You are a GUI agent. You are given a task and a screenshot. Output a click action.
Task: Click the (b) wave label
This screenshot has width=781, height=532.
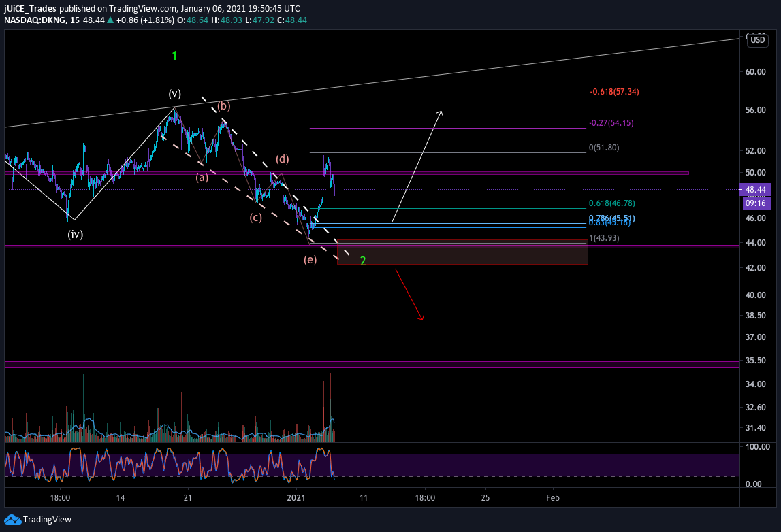223,105
